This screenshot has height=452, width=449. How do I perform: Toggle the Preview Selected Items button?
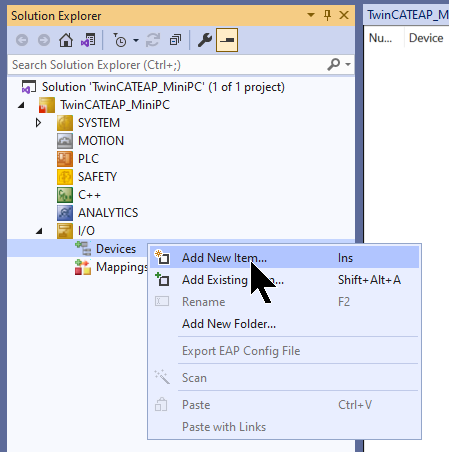[x=227, y=40]
